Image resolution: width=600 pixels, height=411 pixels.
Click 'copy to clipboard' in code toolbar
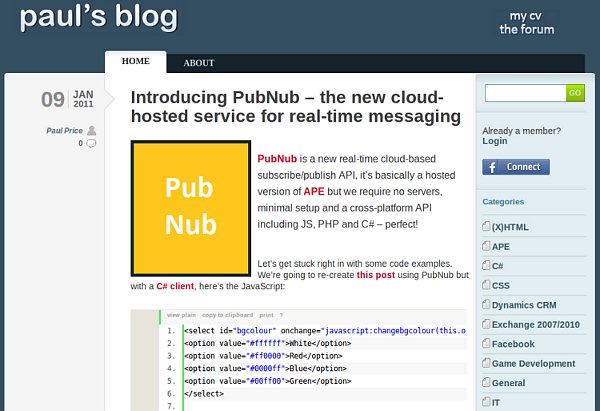click(x=227, y=315)
